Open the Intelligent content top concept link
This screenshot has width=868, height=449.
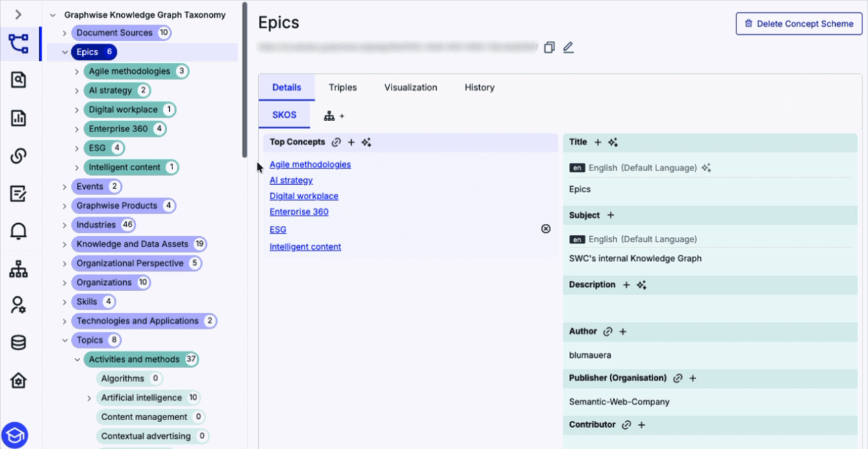tap(305, 247)
